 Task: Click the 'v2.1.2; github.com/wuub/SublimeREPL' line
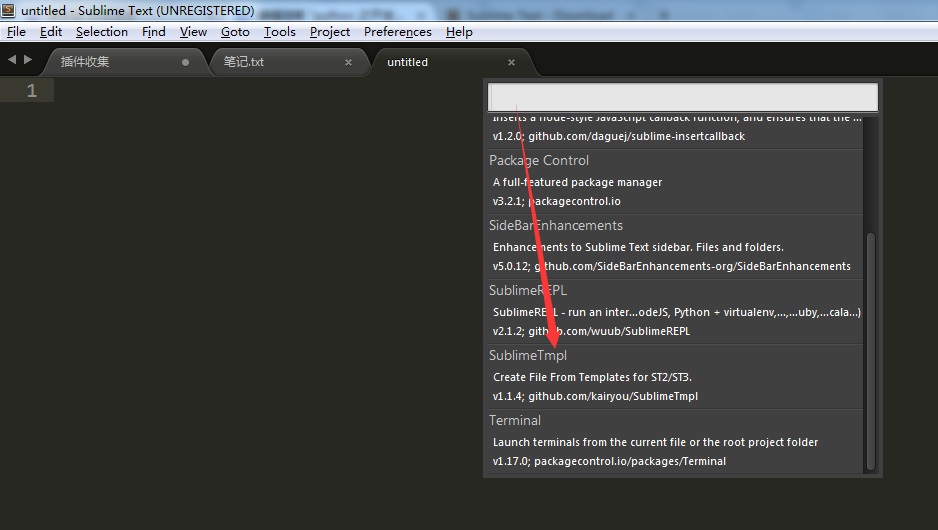click(x=591, y=331)
